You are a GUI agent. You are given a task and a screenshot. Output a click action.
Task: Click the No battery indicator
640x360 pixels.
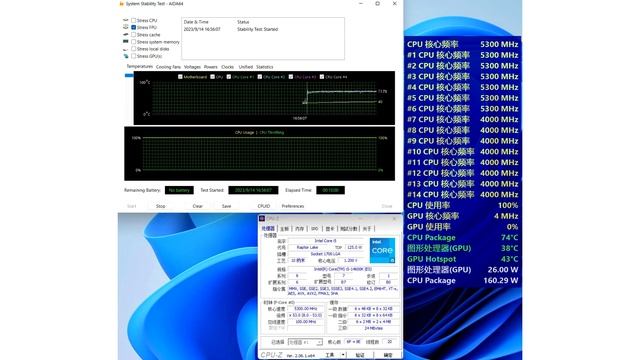tap(179, 190)
